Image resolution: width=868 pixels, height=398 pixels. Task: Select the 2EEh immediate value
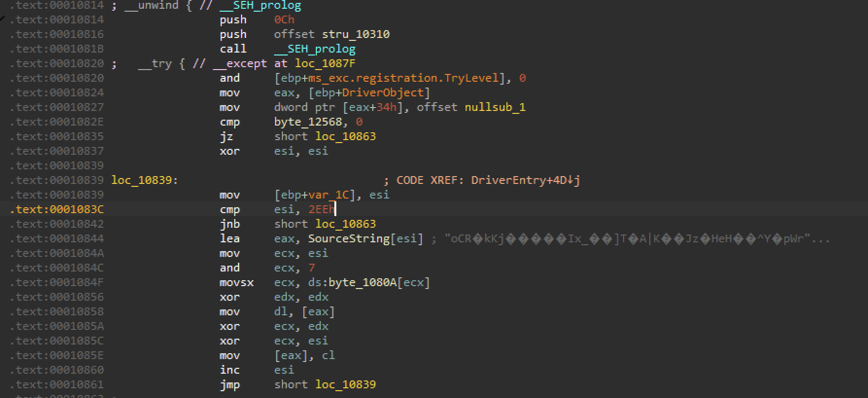click(321, 209)
